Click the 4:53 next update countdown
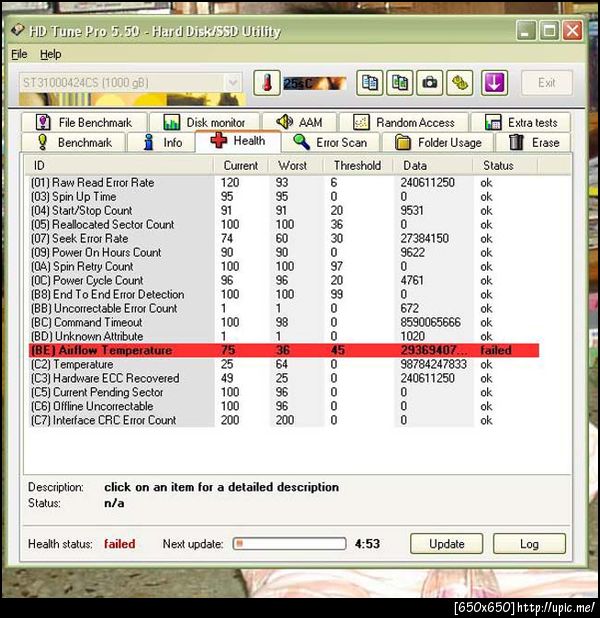 click(x=367, y=544)
